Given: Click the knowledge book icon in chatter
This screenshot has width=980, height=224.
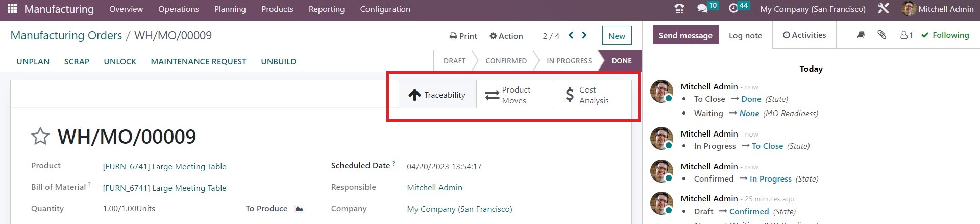Looking at the screenshot, I should point(861,35).
